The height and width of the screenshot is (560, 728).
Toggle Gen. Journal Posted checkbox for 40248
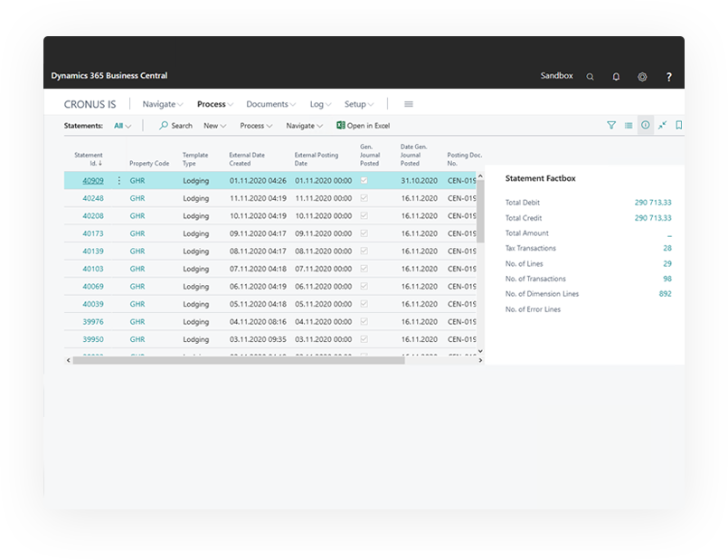pos(364,198)
